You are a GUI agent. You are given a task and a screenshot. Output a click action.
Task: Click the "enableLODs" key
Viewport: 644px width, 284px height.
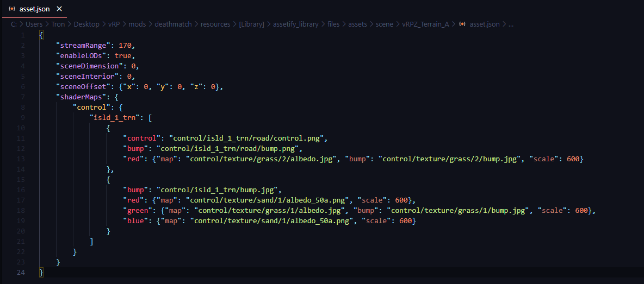82,55
